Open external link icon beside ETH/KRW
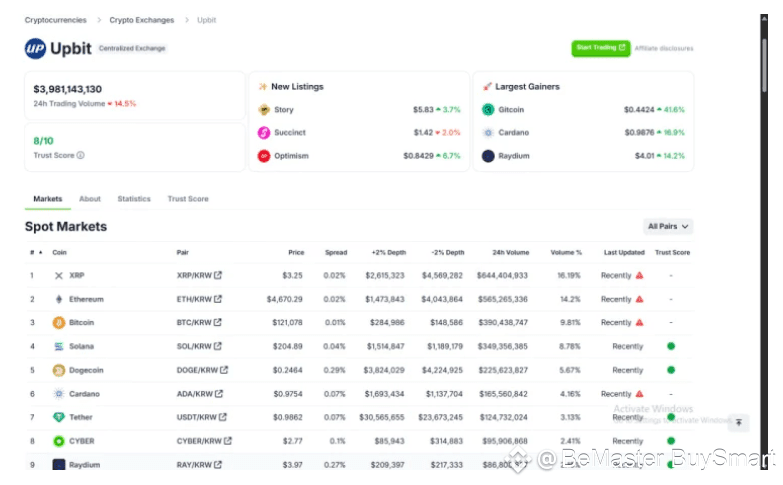Screen dimensions: 783x485 pos(218,299)
